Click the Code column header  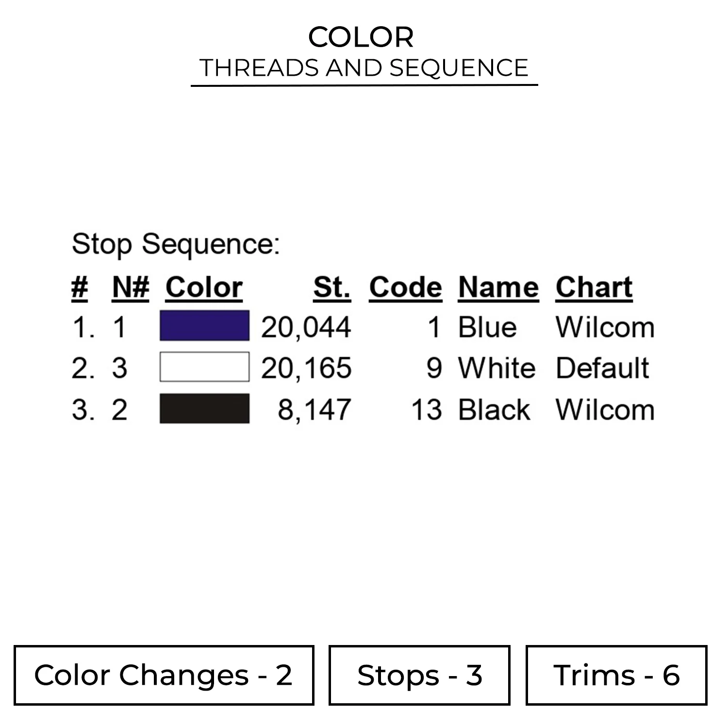tap(405, 287)
